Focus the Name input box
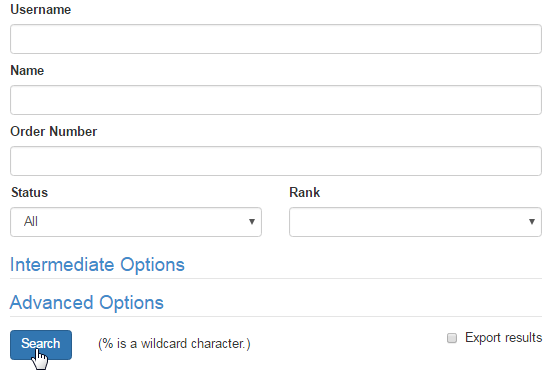 [x=276, y=100]
